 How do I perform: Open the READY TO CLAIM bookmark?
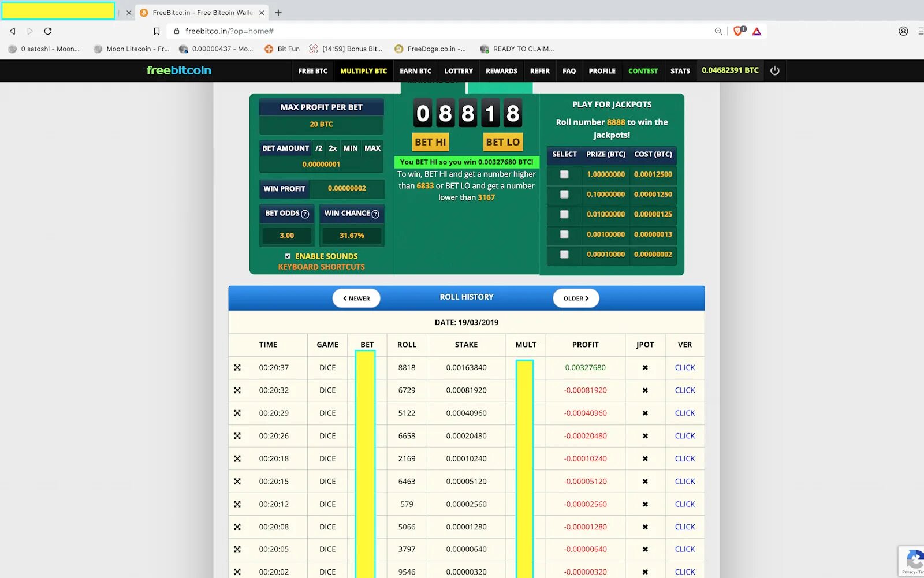tap(517, 49)
